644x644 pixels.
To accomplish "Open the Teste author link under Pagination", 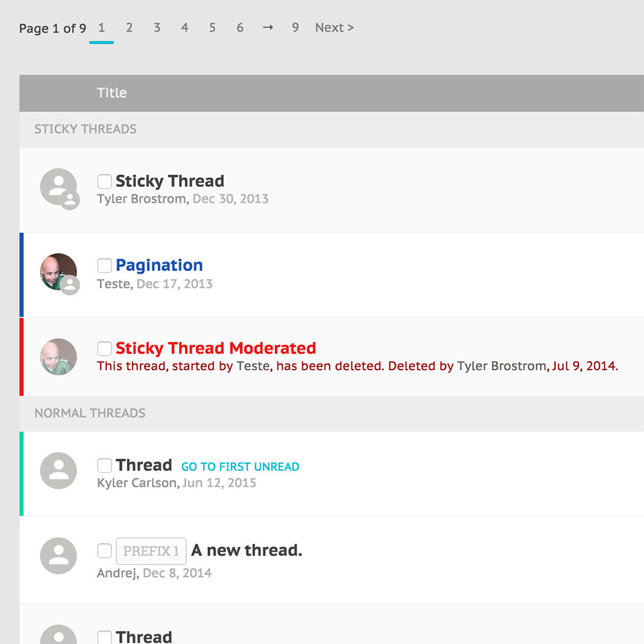I will coord(113,284).
